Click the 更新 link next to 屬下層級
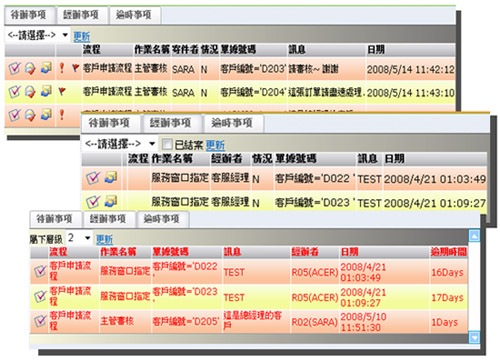500x362 pixels. tap(104, 239)
